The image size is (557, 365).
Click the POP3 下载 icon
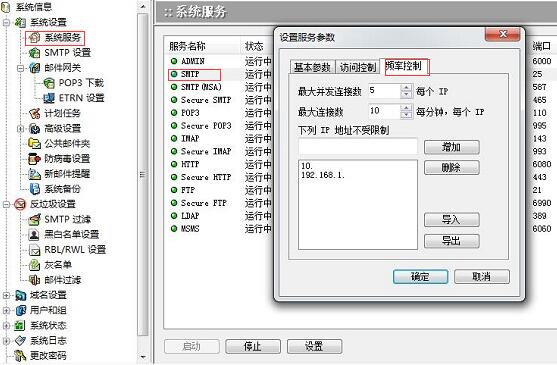[49, 83]
